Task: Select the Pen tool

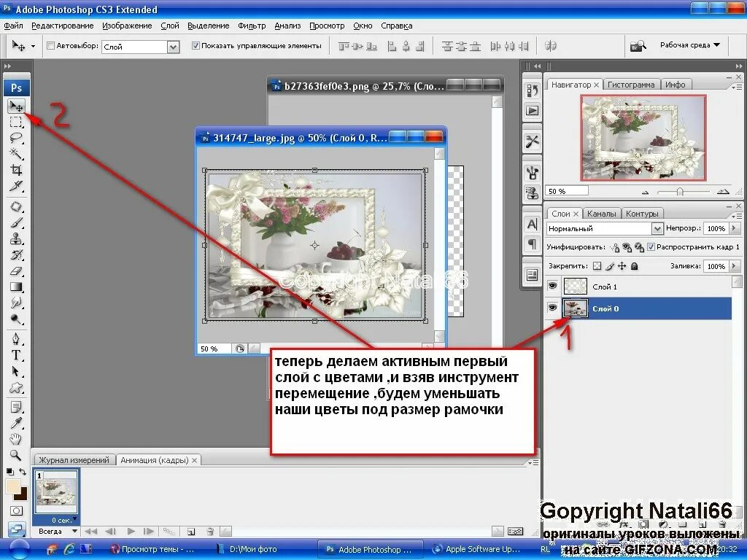Action: (16, 339)
